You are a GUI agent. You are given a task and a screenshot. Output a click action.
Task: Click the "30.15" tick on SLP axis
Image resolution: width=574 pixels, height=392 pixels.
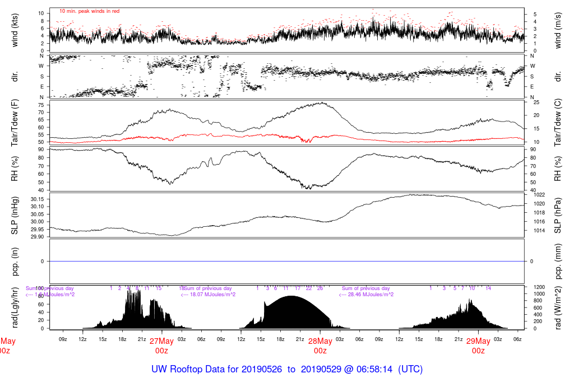tap(38, 199)
